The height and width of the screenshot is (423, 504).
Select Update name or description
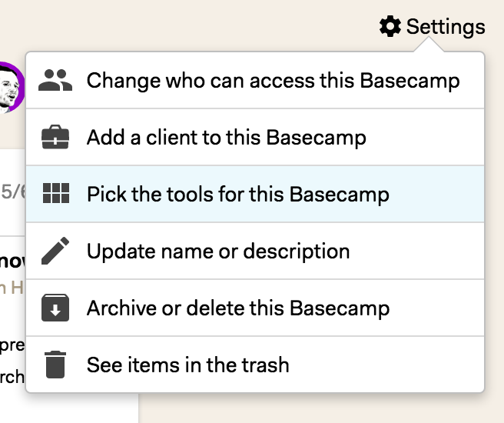[255, 251]
